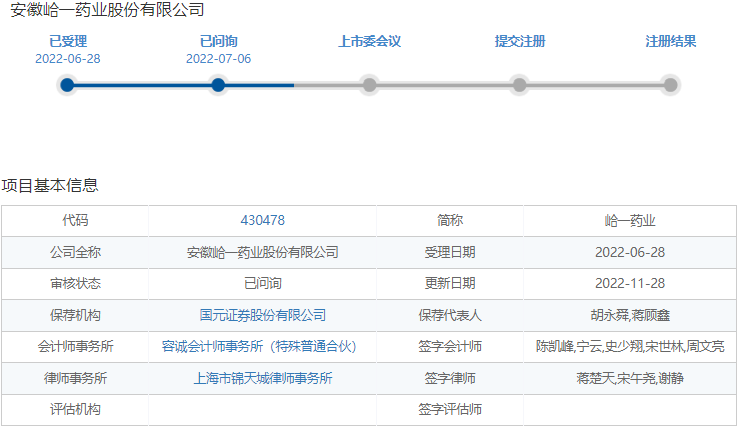
Task: Click the 签字律师 label cell
Action: pos(450,378)
